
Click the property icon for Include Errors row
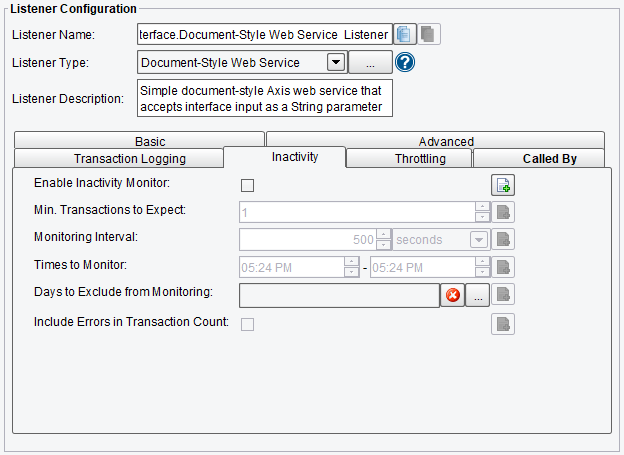point(503,324)
